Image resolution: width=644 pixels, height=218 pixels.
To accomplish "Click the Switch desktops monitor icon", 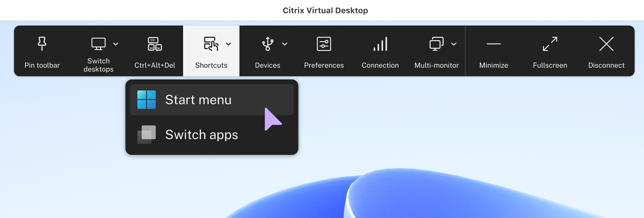I will click(98, 44).
